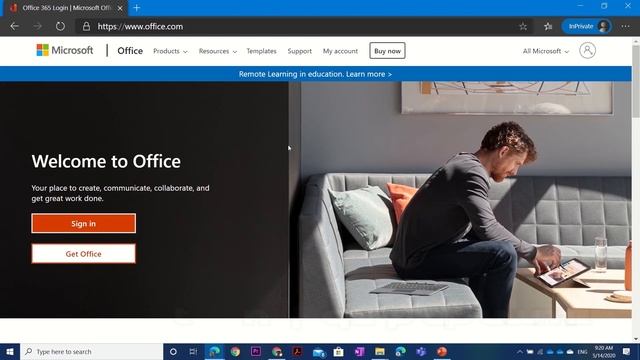This screenshot has height=360, width=640.
Task: Close the Office 365 Login tab
Action: [120, 8]
